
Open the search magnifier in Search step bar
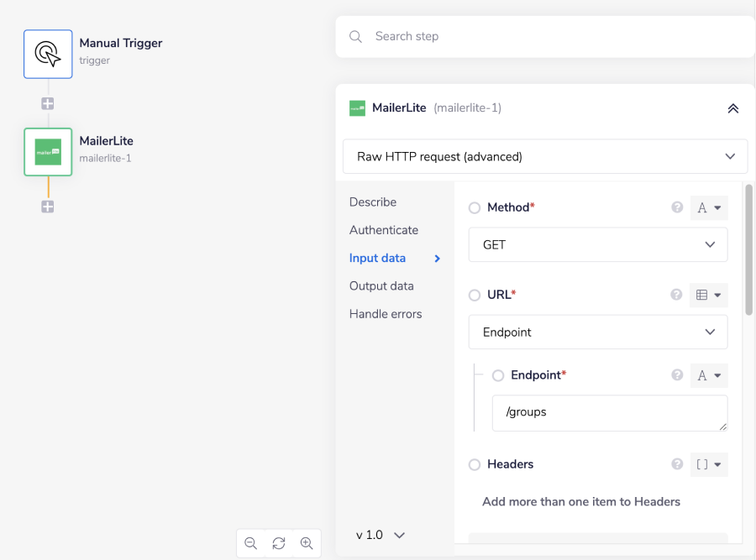355,36
